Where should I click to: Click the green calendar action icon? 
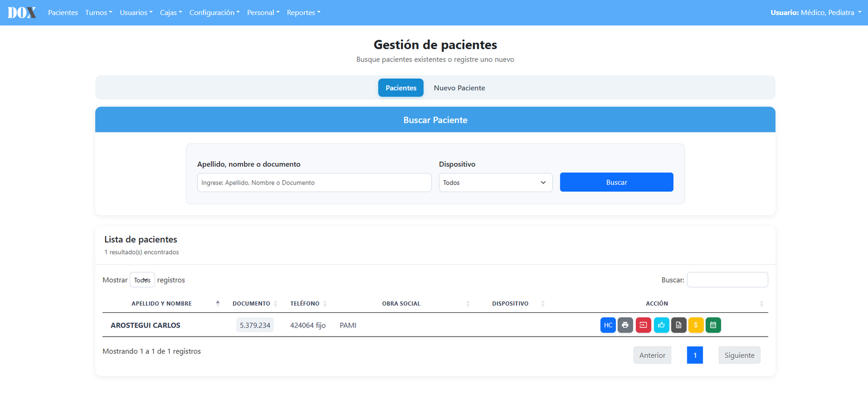pyautogui.click(x=713, y=325)
